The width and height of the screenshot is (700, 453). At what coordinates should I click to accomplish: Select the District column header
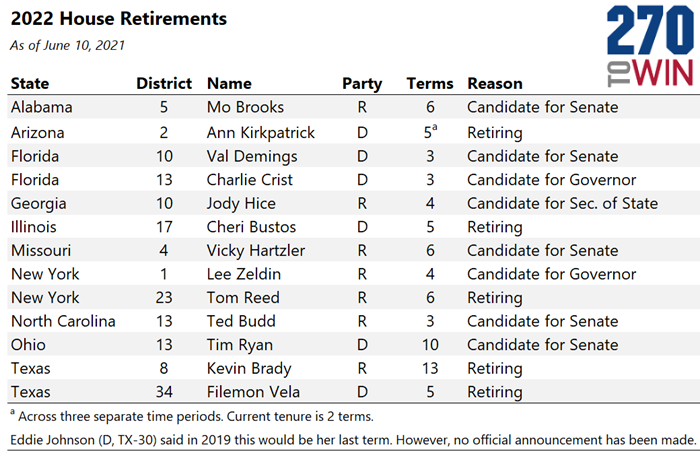pos(164,83)
